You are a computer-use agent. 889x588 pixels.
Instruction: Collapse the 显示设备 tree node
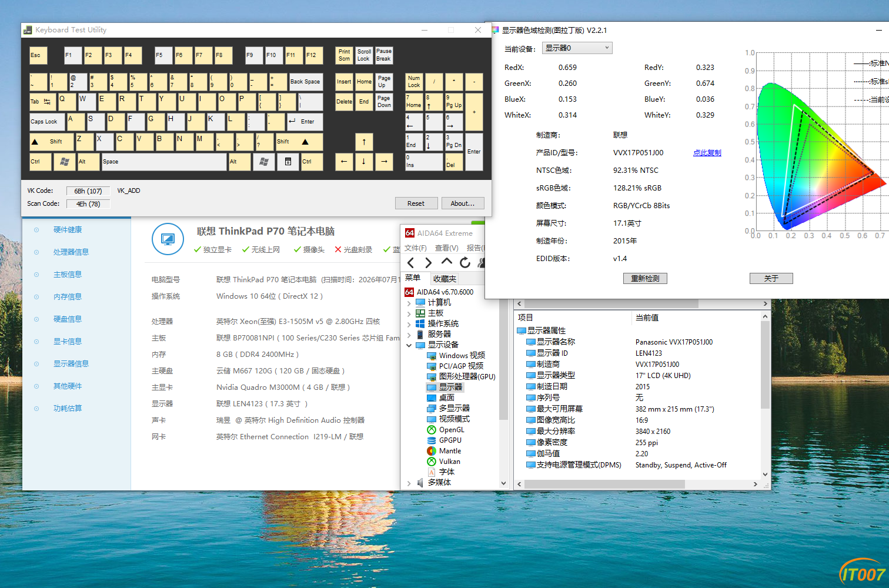409,345
